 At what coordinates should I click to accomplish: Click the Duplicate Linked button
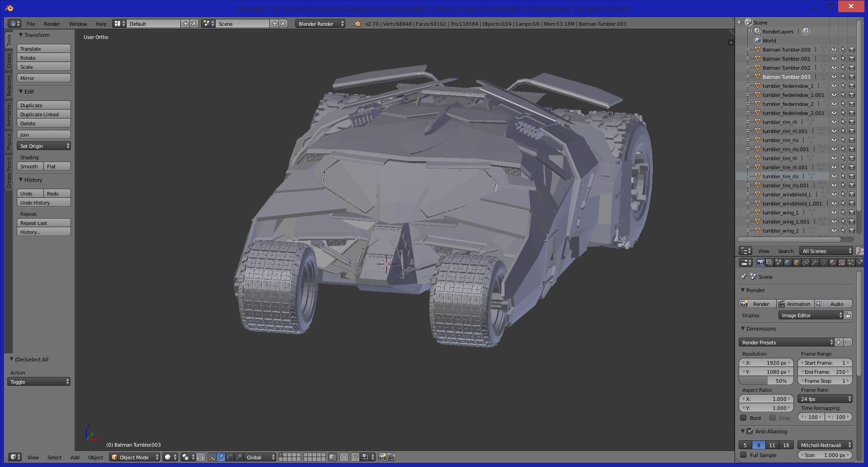44,114
